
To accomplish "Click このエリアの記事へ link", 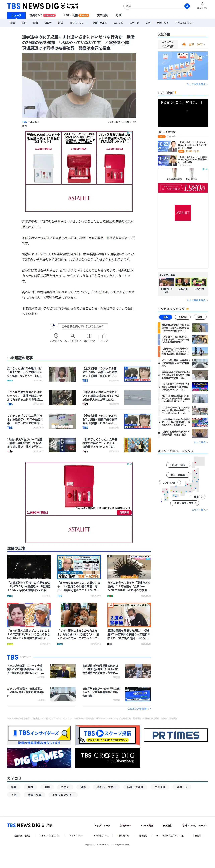I will (x=139, y=709).
